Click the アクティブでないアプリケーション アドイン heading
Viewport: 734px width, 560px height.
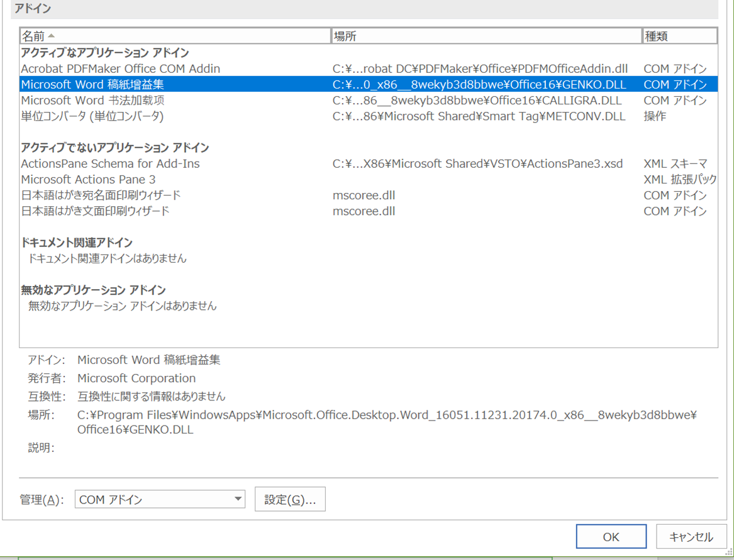click(x=114, y=148)
